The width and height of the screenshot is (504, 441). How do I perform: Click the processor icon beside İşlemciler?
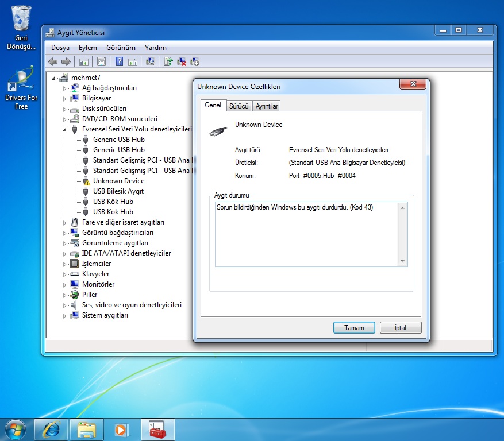point(75,264)
